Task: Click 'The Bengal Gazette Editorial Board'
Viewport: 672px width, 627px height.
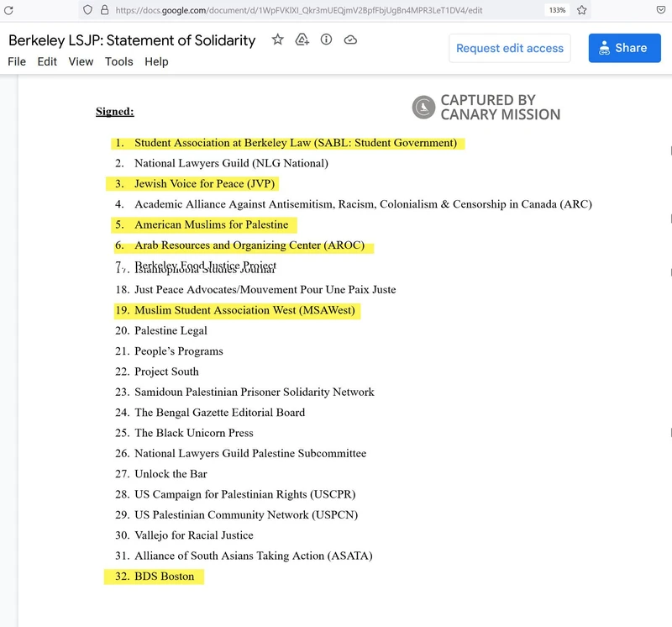Action: (220, 413)
